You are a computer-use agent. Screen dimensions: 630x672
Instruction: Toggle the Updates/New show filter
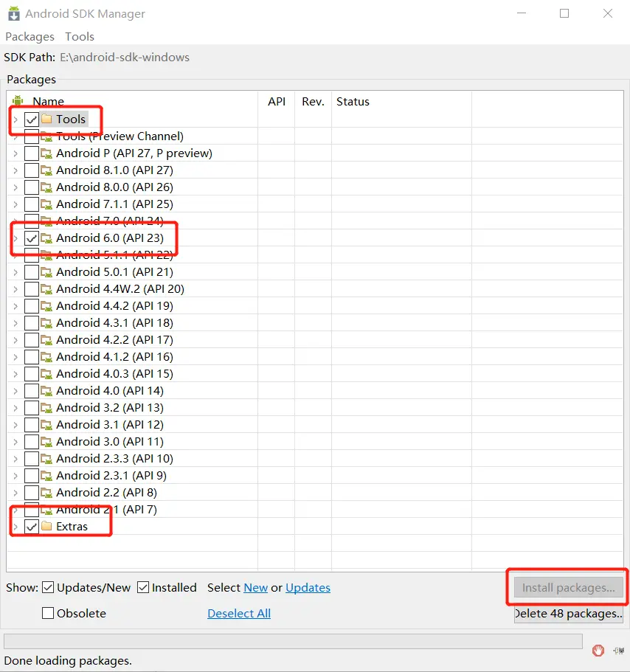48,587
